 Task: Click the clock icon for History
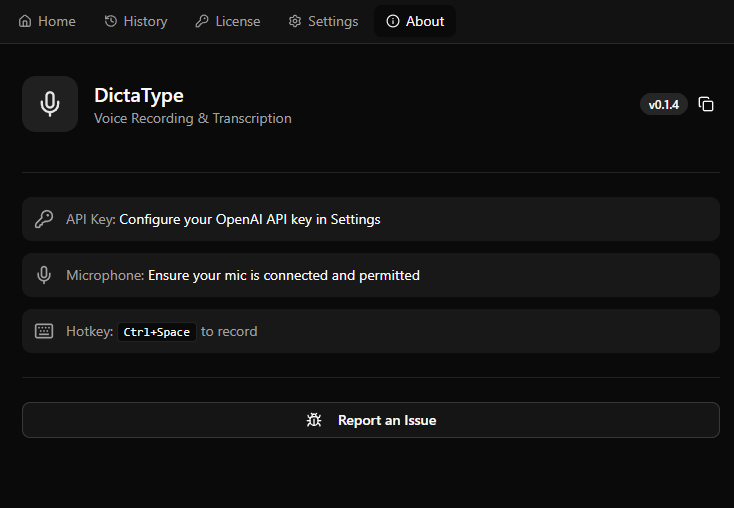pos(111,21)
